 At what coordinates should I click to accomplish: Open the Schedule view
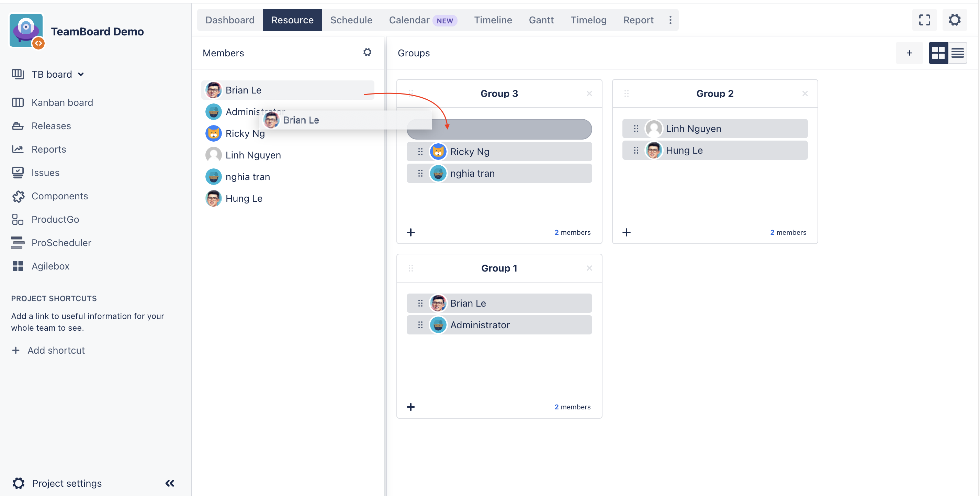351,20
